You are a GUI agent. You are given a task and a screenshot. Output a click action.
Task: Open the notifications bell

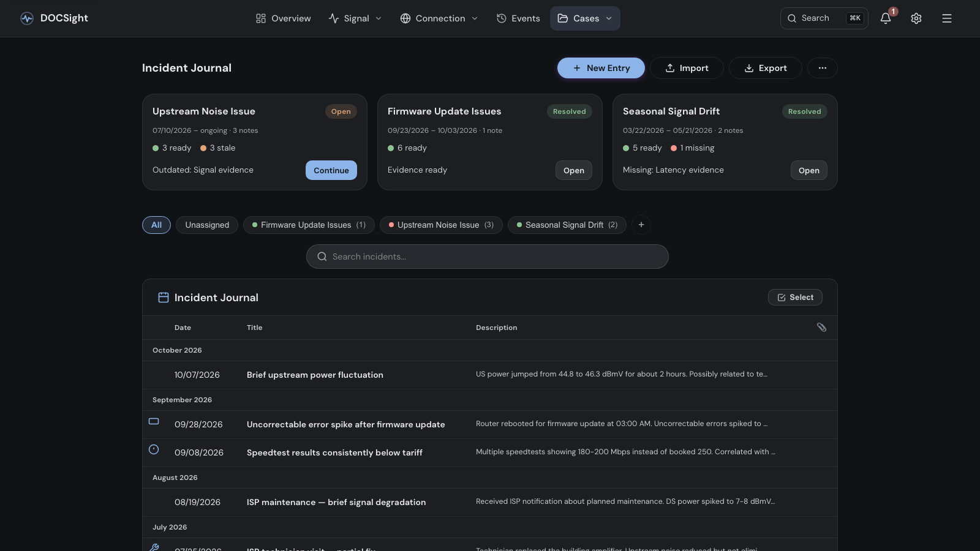pyautogui.click(x=886, y=18)
